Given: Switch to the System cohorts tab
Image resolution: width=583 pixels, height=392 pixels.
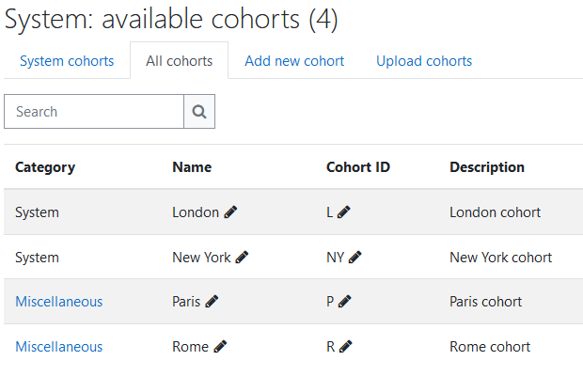Looking at the screenshot, I should pos(67,61).
